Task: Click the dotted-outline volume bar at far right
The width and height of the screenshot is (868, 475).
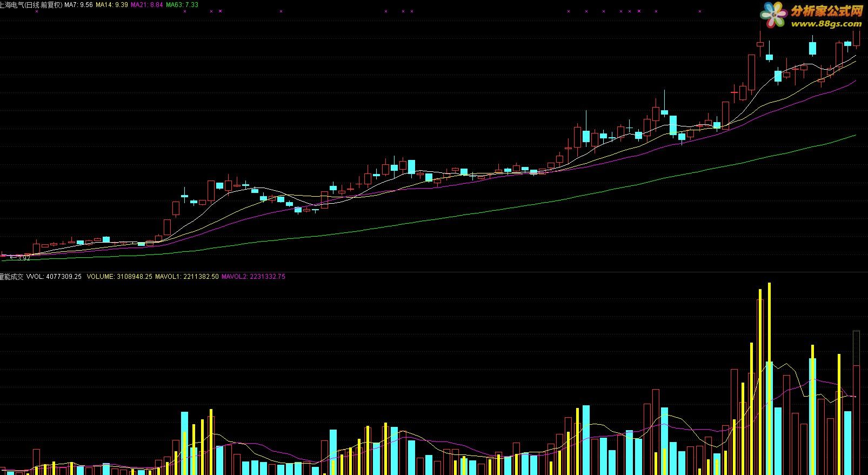Action: click(856, 348)
